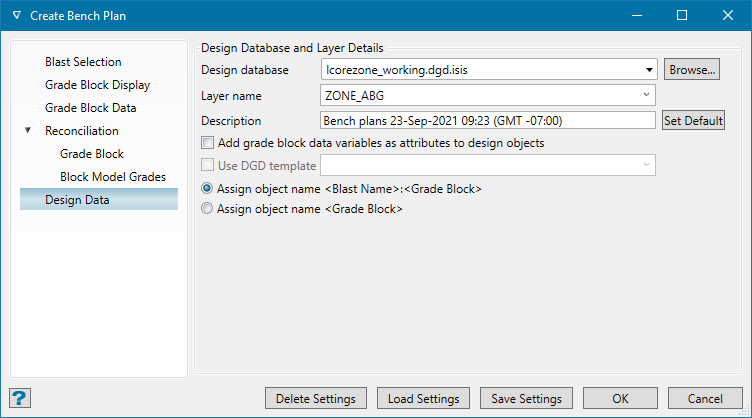The height and width of the screenshot is (418, 752).
Task: Close the Create Bench Plan dialog
Action: pos(727,16)
